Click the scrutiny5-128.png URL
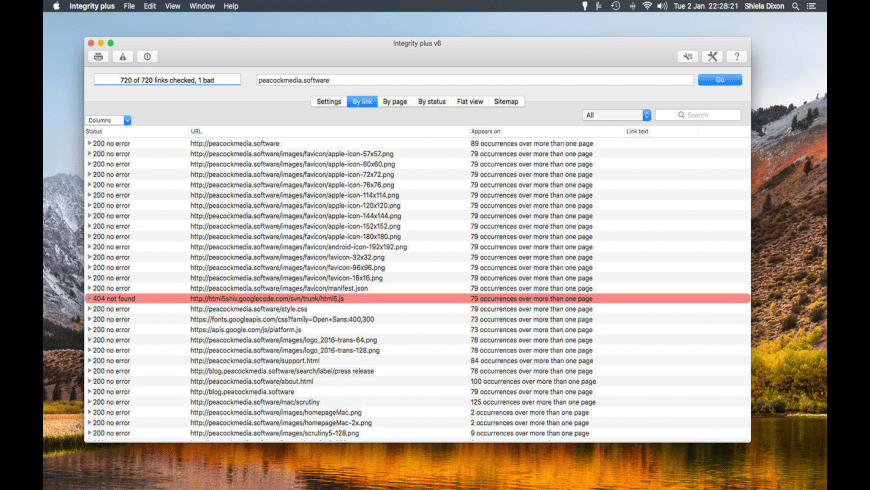The width and height of the screenshot is (870, 490). click(275, 433)
